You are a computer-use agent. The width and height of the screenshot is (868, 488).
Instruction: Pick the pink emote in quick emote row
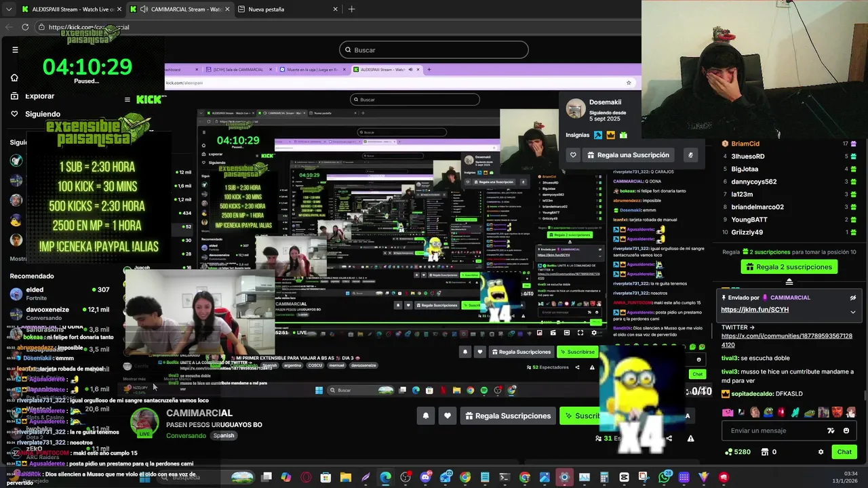728,412
